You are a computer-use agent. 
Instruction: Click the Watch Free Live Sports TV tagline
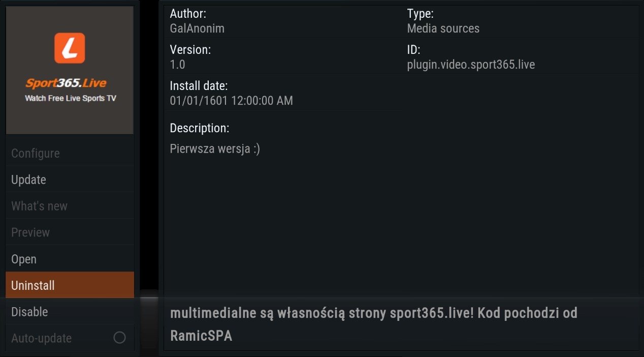[x=71, y=98]
